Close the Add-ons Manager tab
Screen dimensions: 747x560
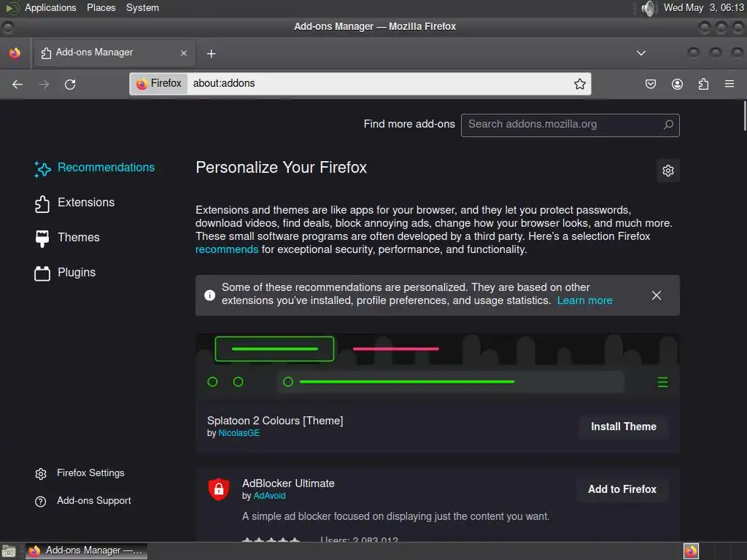[x=184, y=53]
